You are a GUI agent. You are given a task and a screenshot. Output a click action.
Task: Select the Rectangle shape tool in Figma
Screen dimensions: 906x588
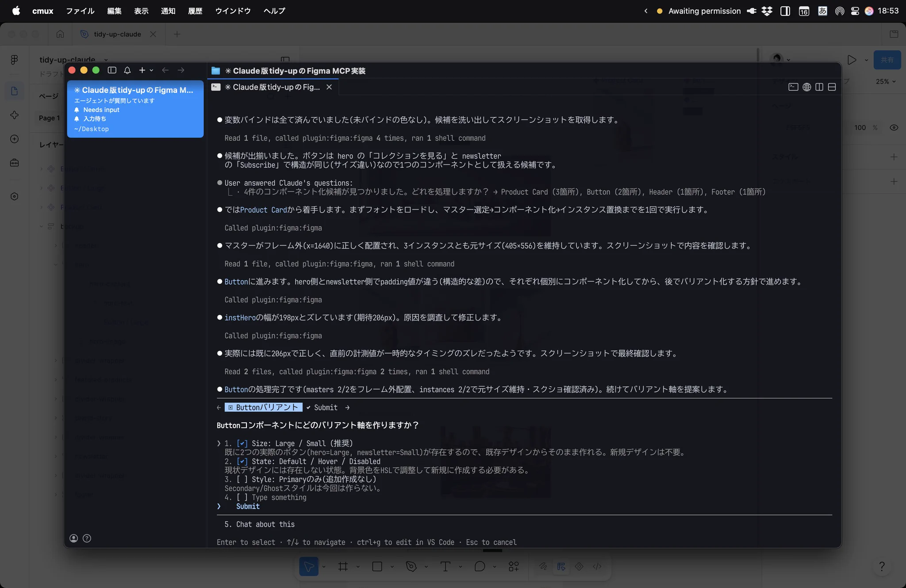coord(377,566)
